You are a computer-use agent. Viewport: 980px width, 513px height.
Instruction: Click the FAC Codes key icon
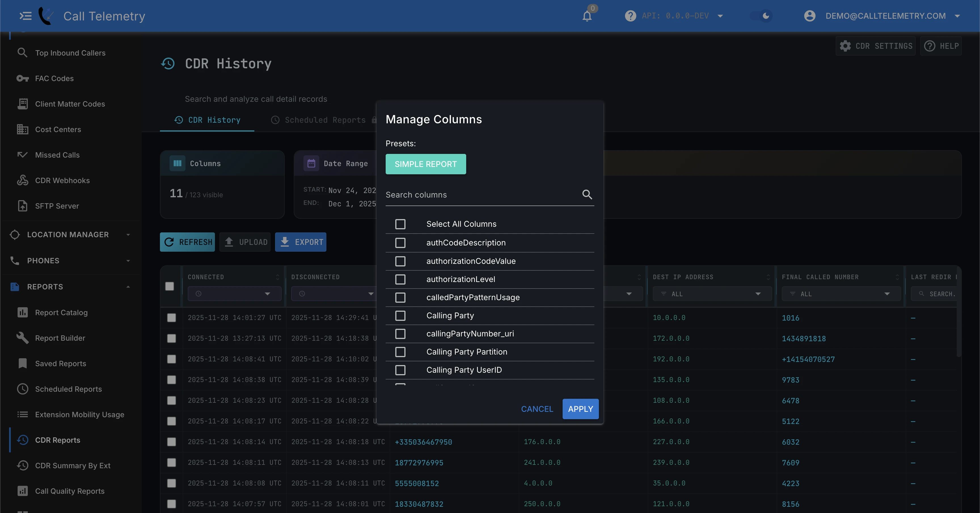pyautogui.click(x=22, y=78)
